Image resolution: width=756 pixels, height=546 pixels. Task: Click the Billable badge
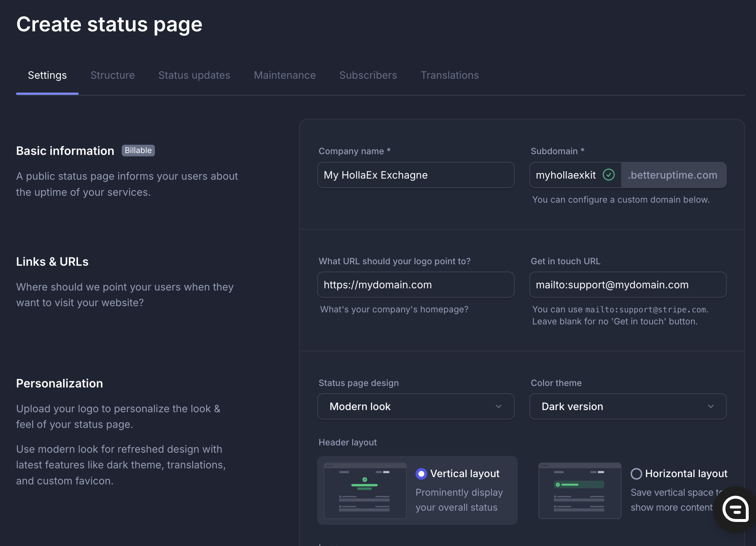(x=138, y=151)
